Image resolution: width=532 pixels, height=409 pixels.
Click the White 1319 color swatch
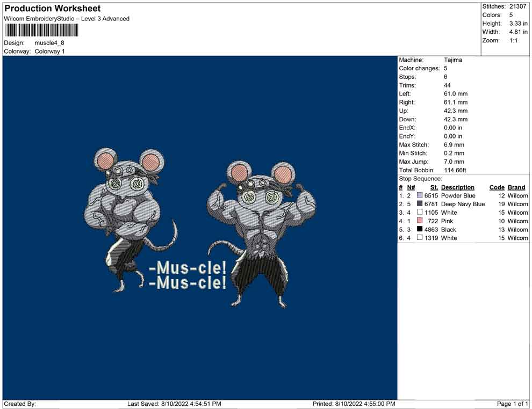tap(420, 238)
